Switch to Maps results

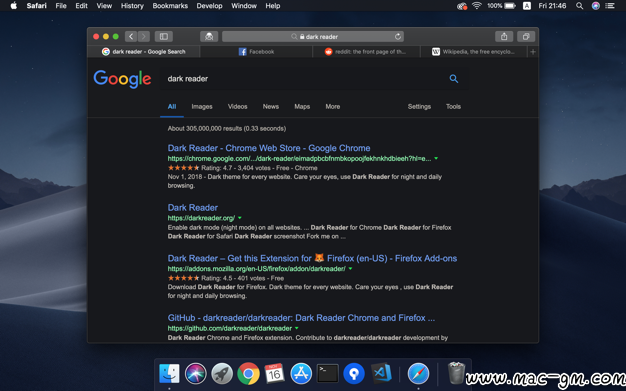click(302, 107)
